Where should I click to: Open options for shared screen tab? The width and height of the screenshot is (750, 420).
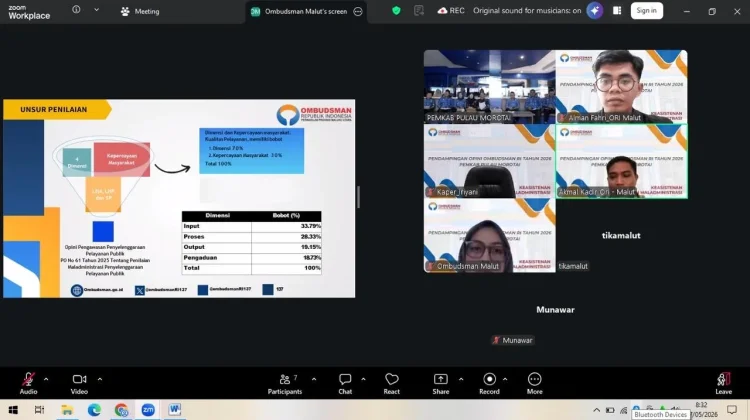(x=358, y=11)
